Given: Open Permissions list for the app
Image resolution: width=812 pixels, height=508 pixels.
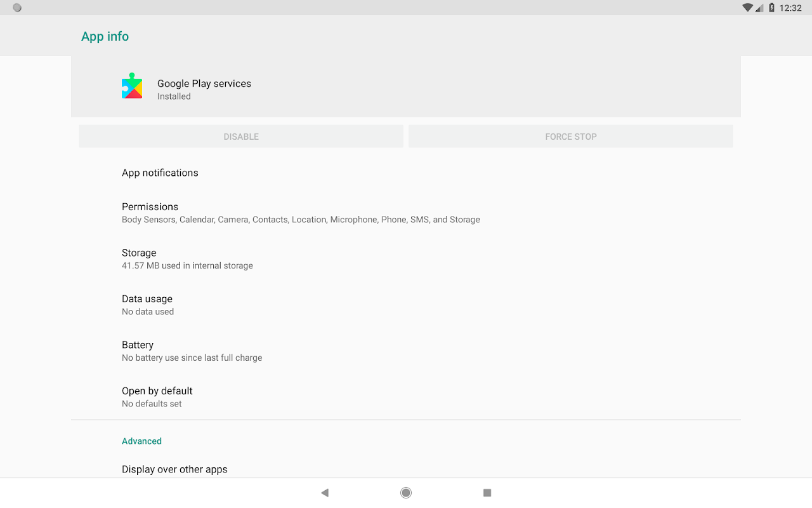Looking at the screenshot, I should 406,213.
